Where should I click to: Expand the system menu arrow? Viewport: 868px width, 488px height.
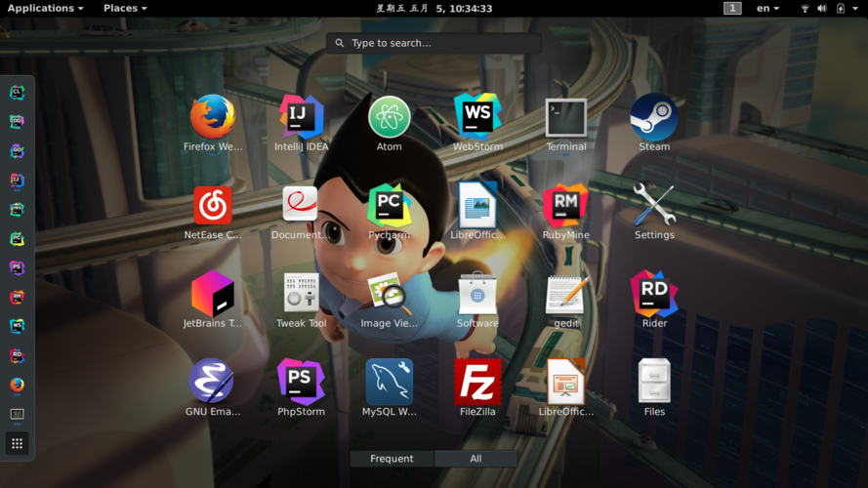tap(855, 9)
